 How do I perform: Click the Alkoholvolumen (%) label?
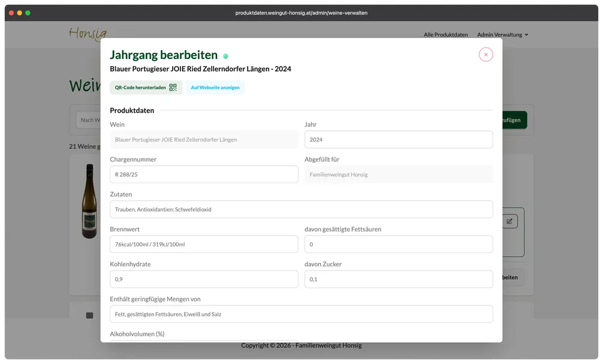137,334
